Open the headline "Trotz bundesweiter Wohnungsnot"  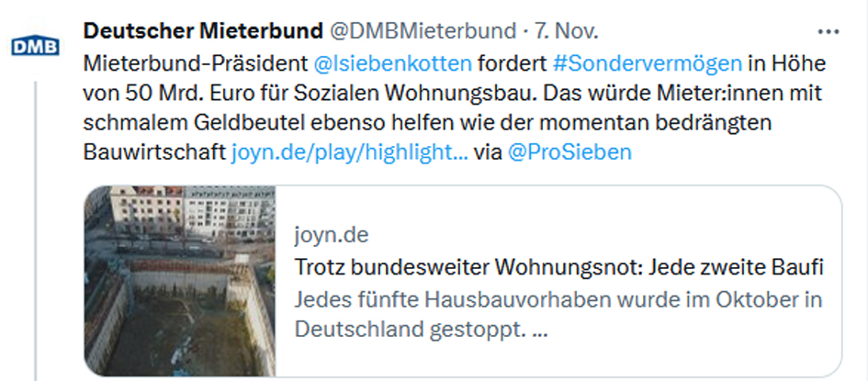coord(558,267)
